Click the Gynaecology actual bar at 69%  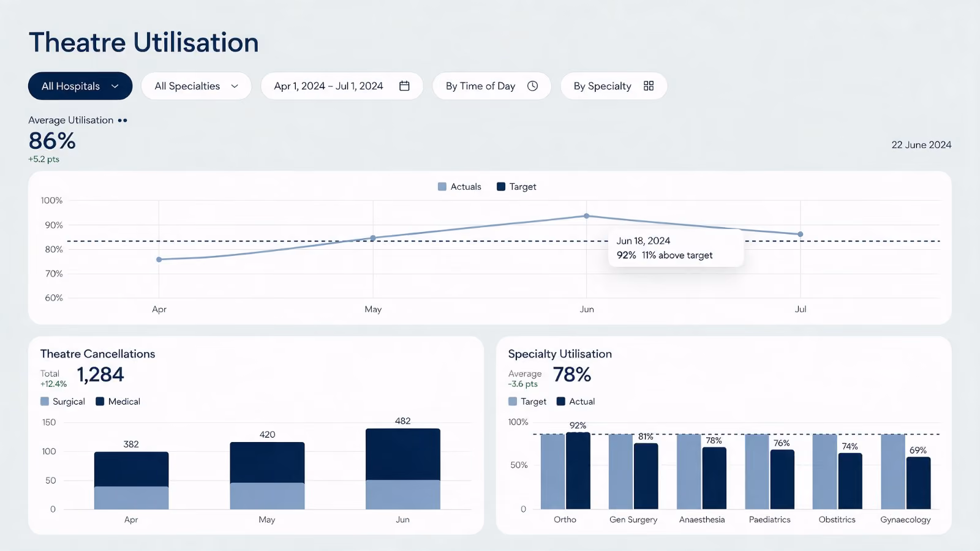[x=918, y=483]
